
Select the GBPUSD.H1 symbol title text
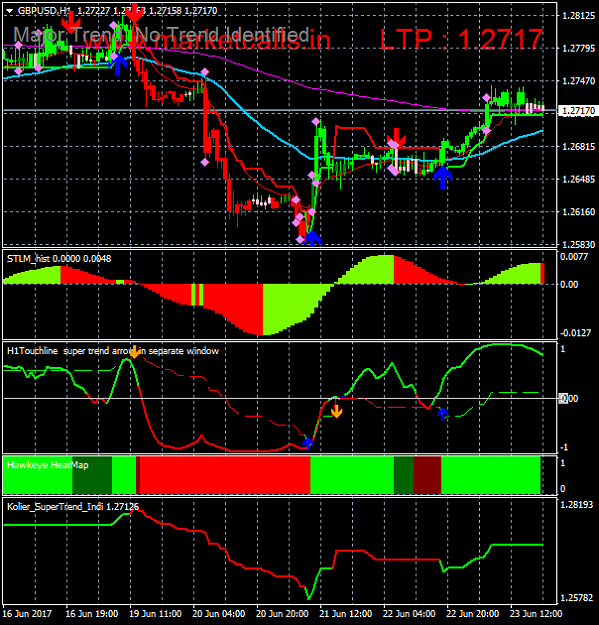tap(44, 11)
